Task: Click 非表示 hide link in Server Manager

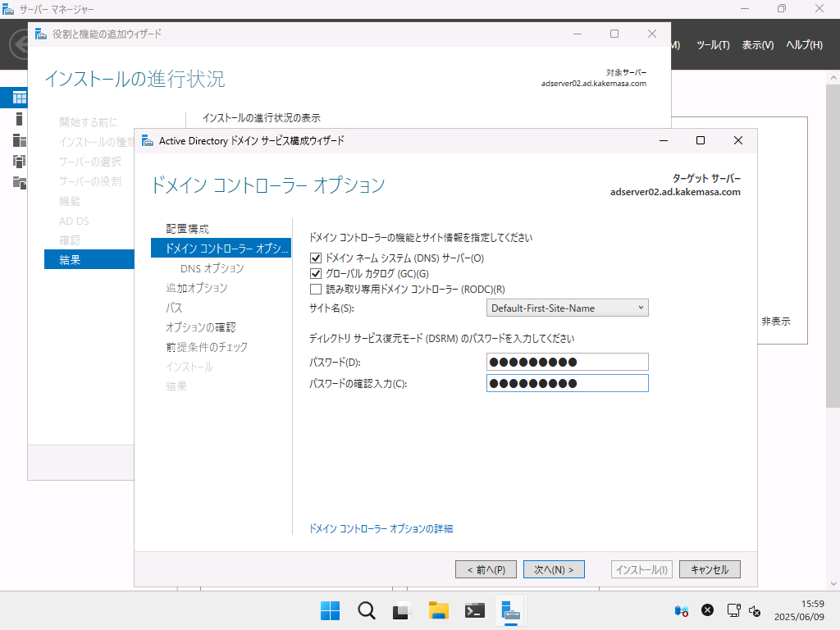Action: 776,322
